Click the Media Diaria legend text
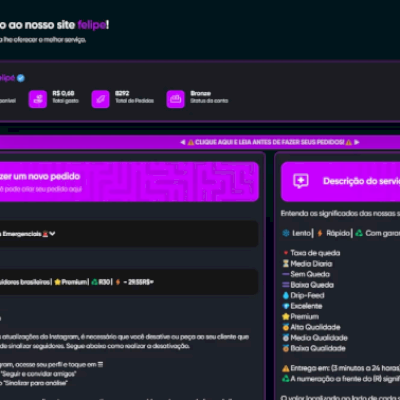 tap(311, 264)
